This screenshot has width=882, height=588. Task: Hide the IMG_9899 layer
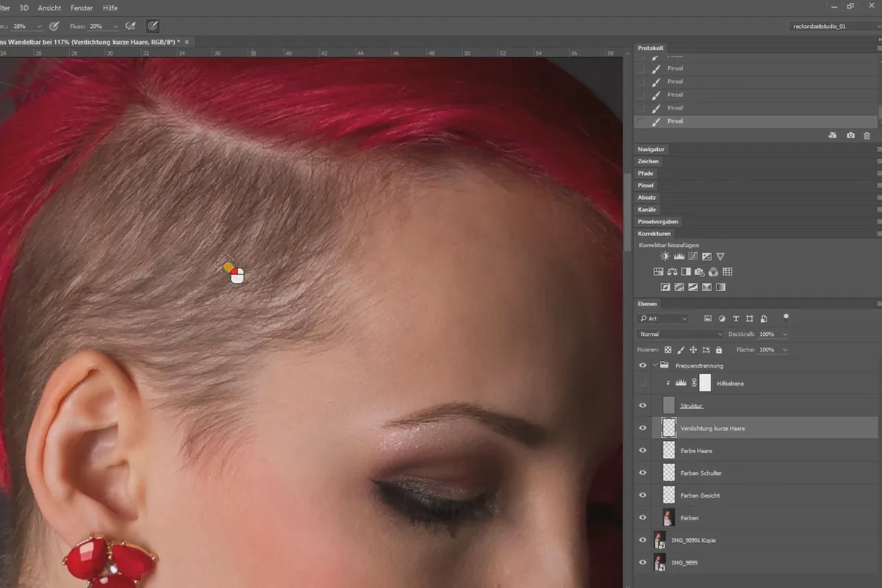pos(643,562)
